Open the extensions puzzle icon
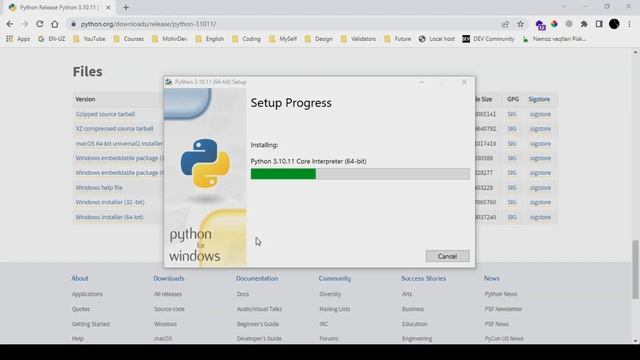Screen dimensions: 640x360 click(x=584, y=24)
